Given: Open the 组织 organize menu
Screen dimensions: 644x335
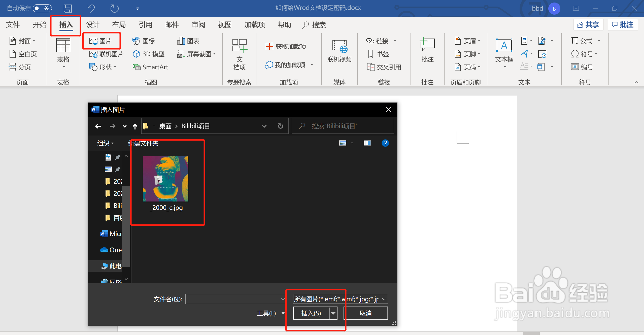Looking at the screenshot, I should (105, 143).
